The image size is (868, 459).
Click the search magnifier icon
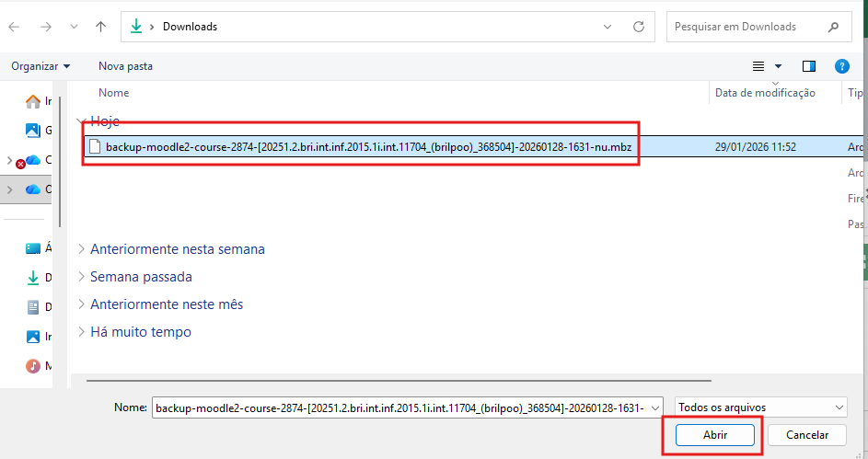(x=834, y=27)
